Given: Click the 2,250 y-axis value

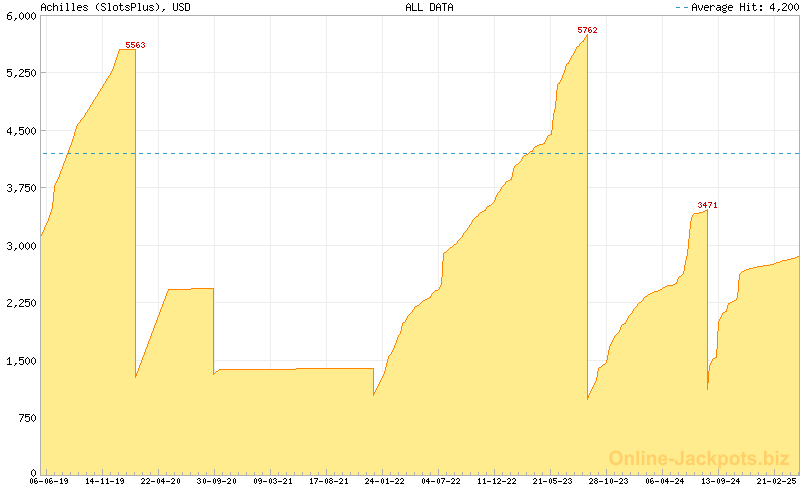Looking at the screenshot, I should click(20, 303).
